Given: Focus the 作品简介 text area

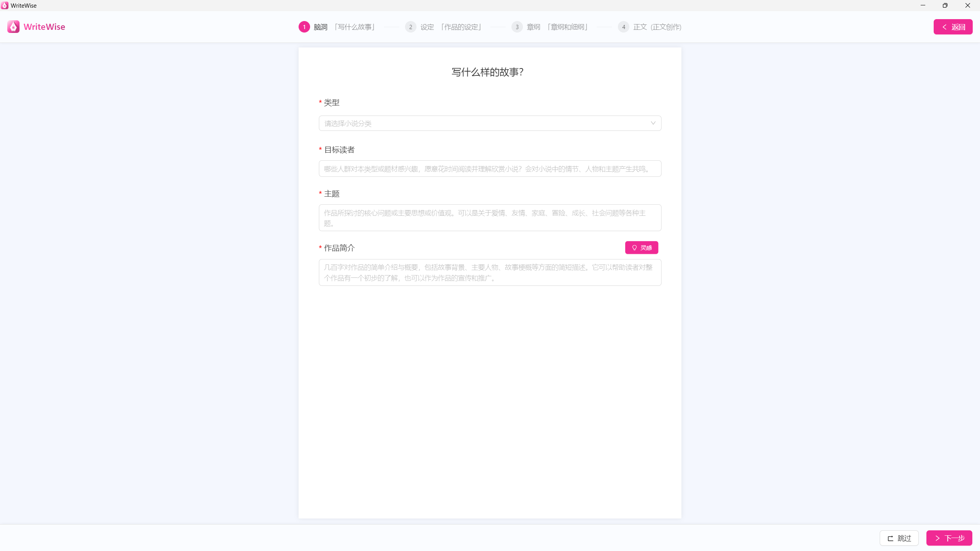Looking at the screenshot, I should point(490,272).
